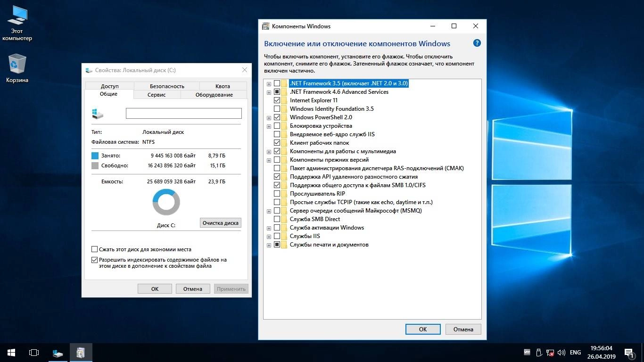
Task: Click the disk label input field
Action: click(183, 113)
